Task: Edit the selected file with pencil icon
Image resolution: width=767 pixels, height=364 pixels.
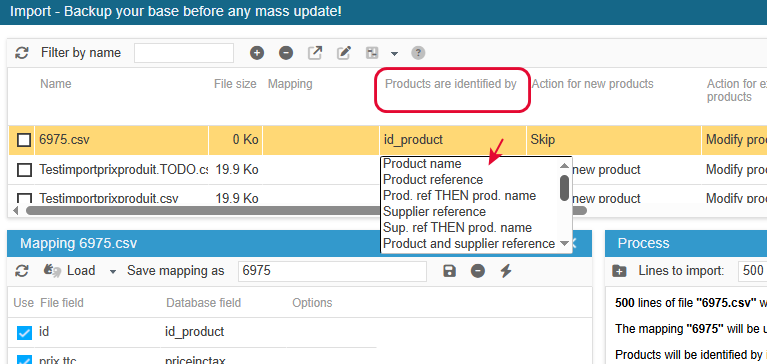Action: (x=344, y=53)
